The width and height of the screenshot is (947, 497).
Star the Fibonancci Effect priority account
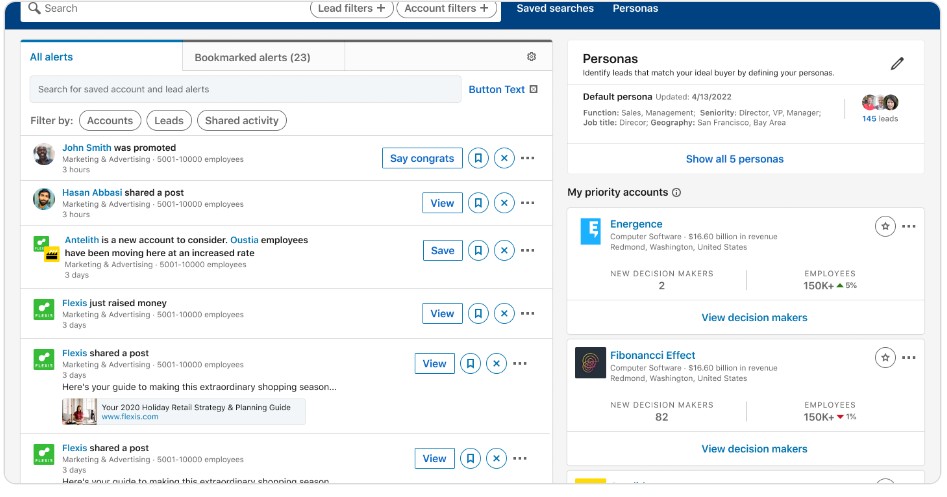885,358
